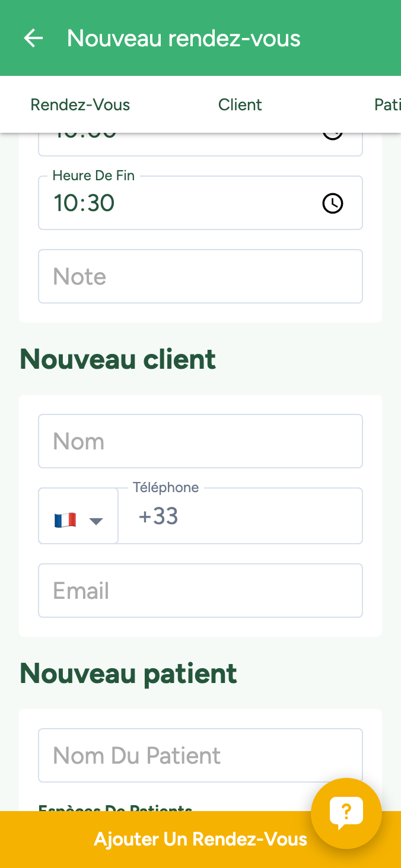Focus the Nom Du Patient field
This screenshot has width=401, height=868.
point(200,756)
